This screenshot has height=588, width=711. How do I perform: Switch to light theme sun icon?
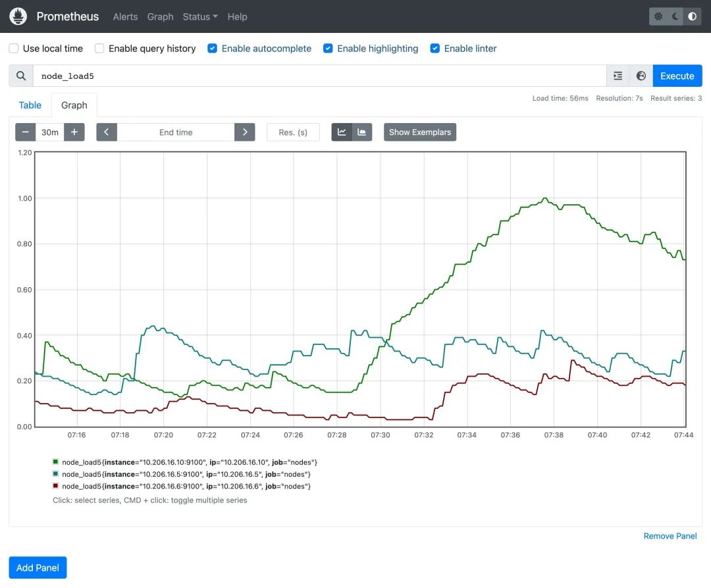[659, 16]
